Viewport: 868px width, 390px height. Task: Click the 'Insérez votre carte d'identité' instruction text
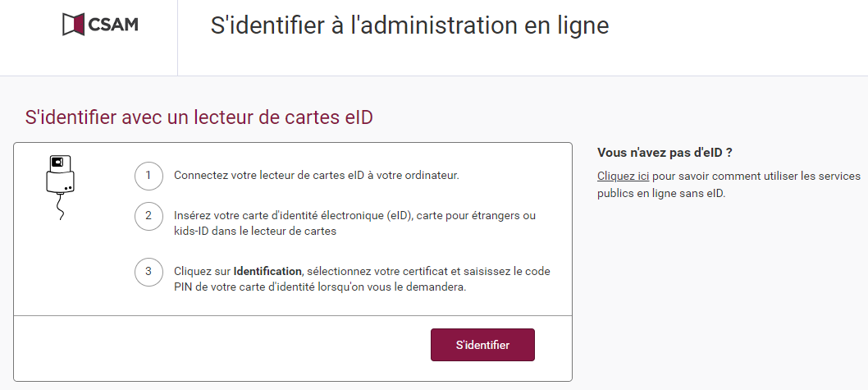coord(355,215)
